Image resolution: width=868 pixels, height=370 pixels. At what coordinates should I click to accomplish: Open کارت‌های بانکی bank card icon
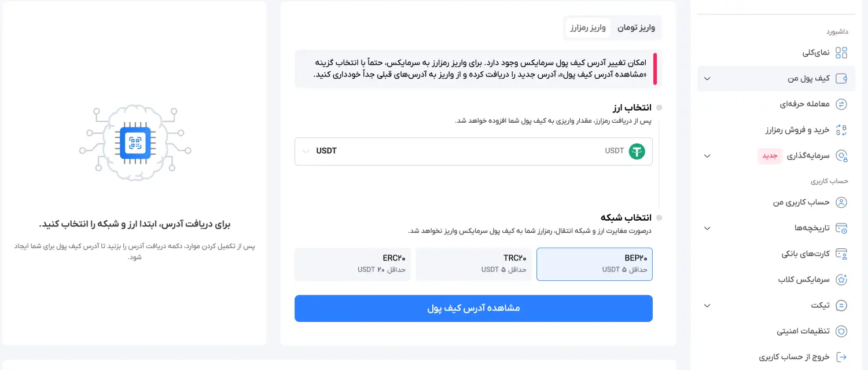click(843, 254)
